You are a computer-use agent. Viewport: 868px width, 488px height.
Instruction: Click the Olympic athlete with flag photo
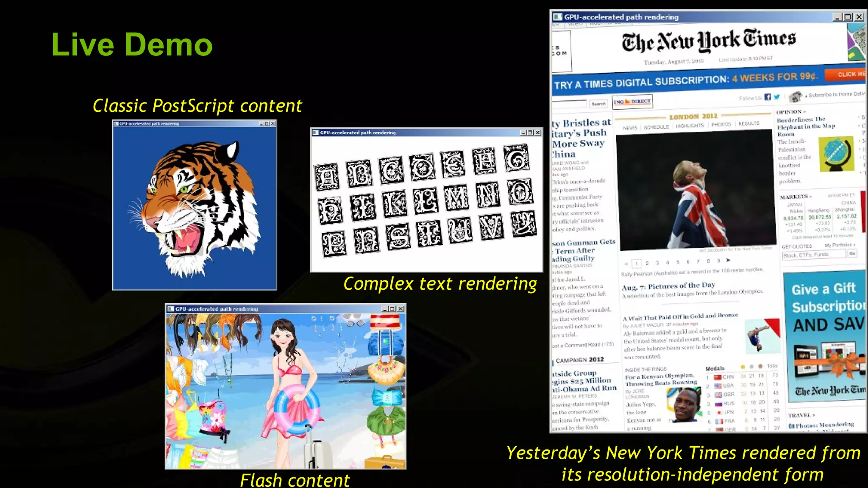pyautogui.click(x=696, y=190)
